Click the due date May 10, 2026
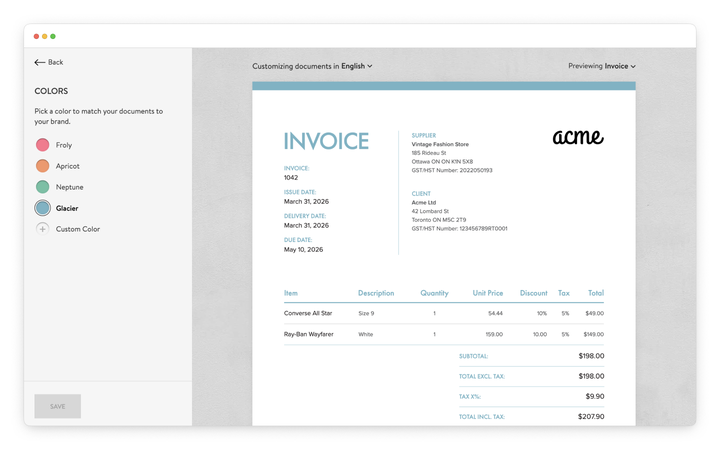Viewport: 720px width, 450px height. 303,250
